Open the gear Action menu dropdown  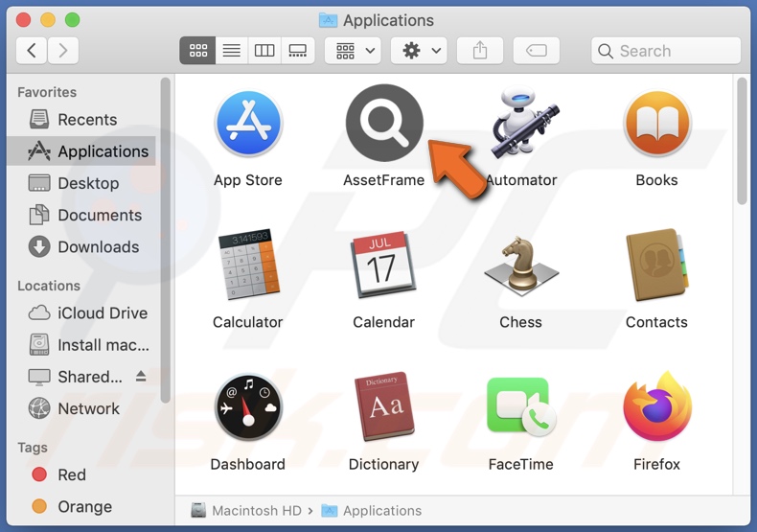click(419, 50)
